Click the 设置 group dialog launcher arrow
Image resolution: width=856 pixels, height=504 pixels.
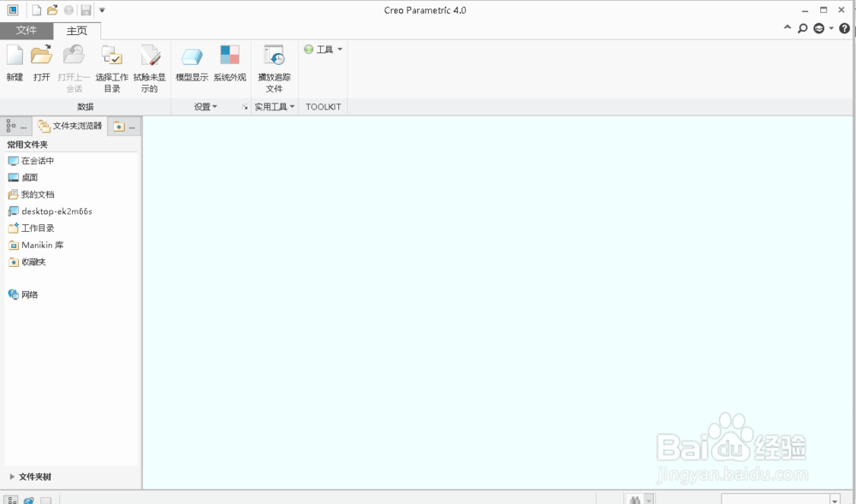245,107
